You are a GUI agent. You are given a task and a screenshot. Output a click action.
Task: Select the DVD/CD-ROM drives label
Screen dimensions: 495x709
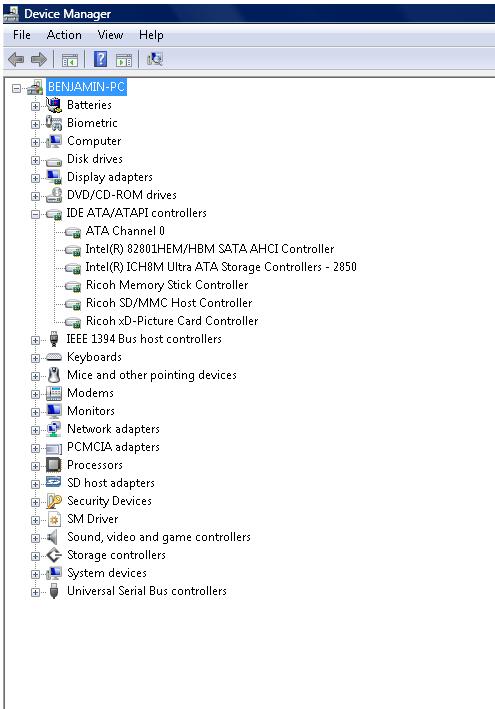tap(122, 195)
